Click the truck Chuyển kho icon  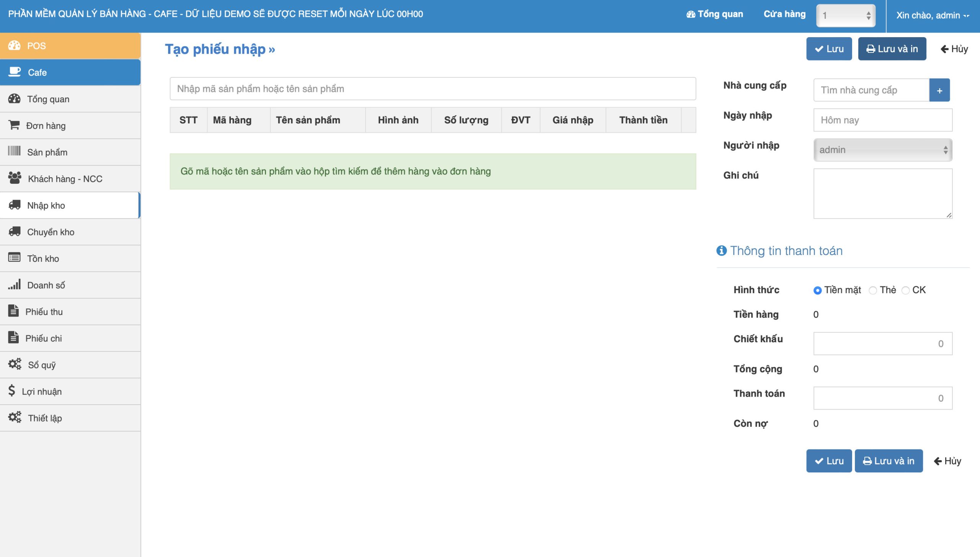(15, 231)
